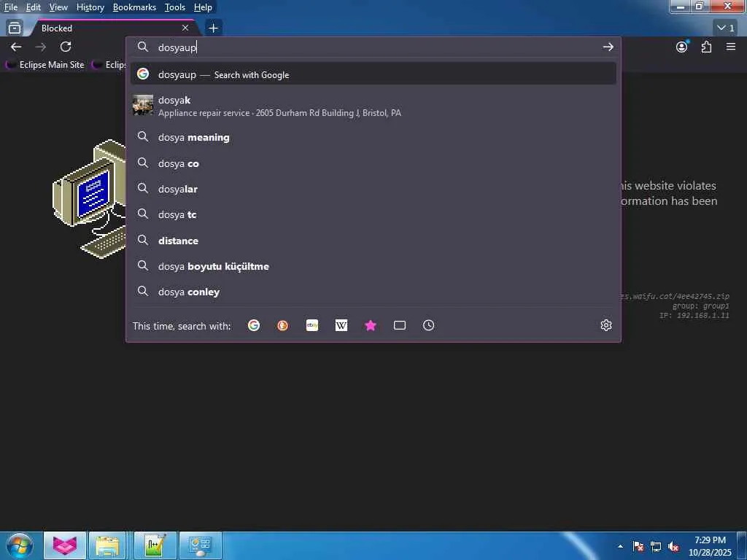Open the account profile icon

[x=682, y=47]
